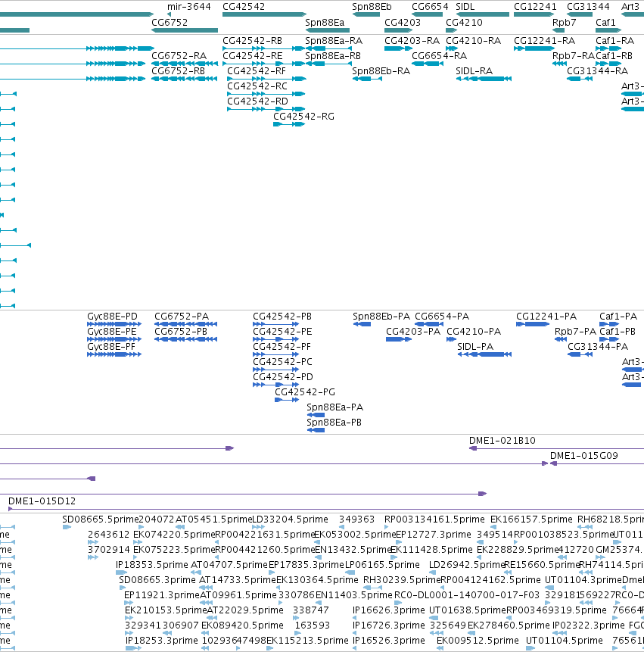The image size is (644, 652).
Task: Click transcript CG42542-RD
Action: pyautogui.click(x=257, y=101)
